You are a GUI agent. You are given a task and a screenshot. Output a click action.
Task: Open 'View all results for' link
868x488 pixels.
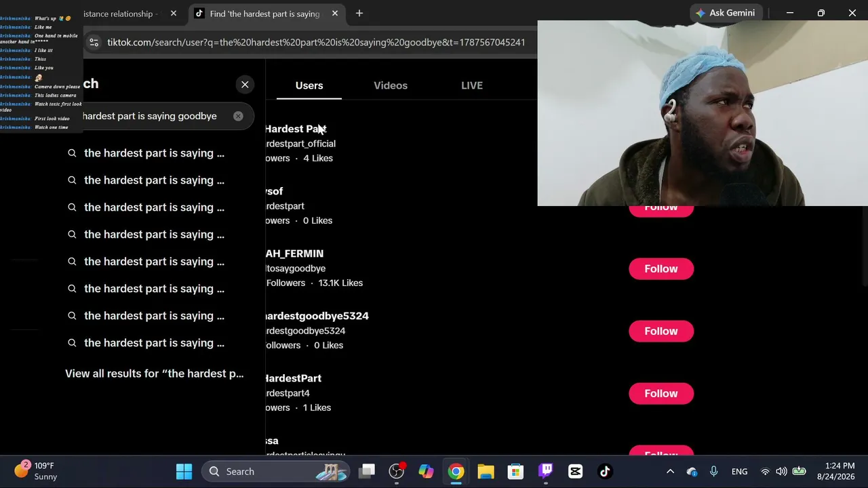pyautogui.click(x=155, y=373)
